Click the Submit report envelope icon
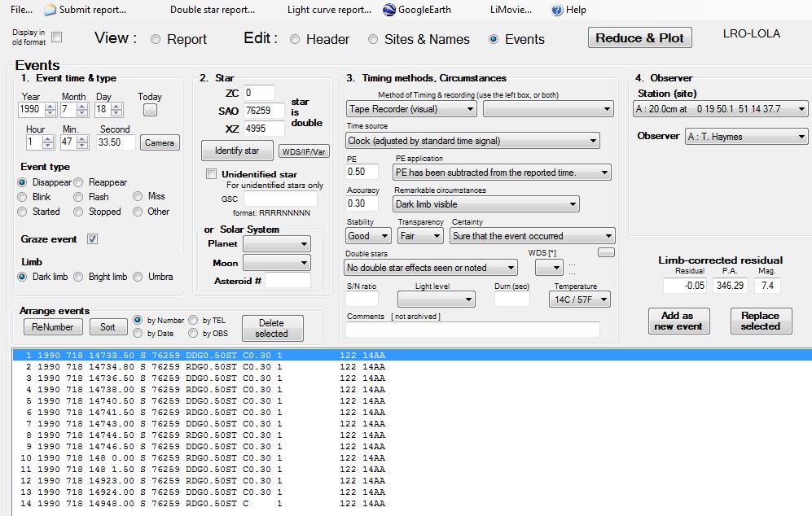Screen dimensions: 812x516 click(50, 10)
